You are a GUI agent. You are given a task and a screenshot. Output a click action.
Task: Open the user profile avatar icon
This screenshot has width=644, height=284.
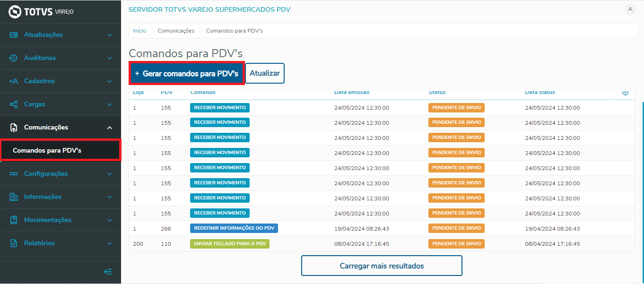click(x=630, y=9)
